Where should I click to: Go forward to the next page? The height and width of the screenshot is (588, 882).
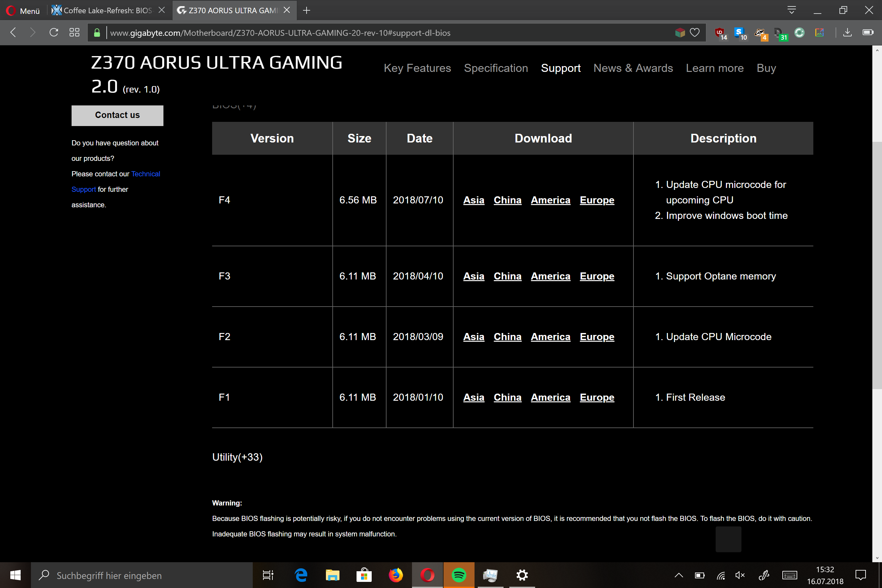[33, 33]
